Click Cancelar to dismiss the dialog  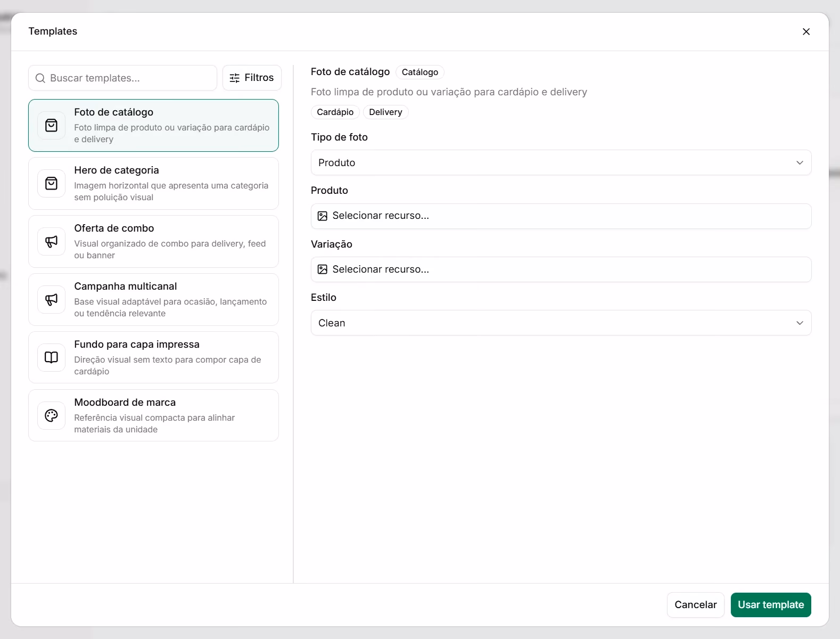(x=696, y=605)
